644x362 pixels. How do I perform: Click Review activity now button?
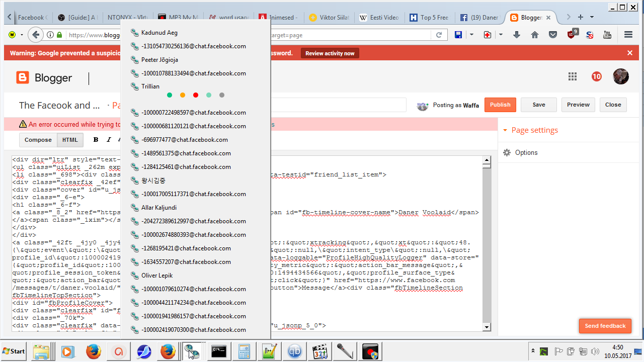(330, 53)
